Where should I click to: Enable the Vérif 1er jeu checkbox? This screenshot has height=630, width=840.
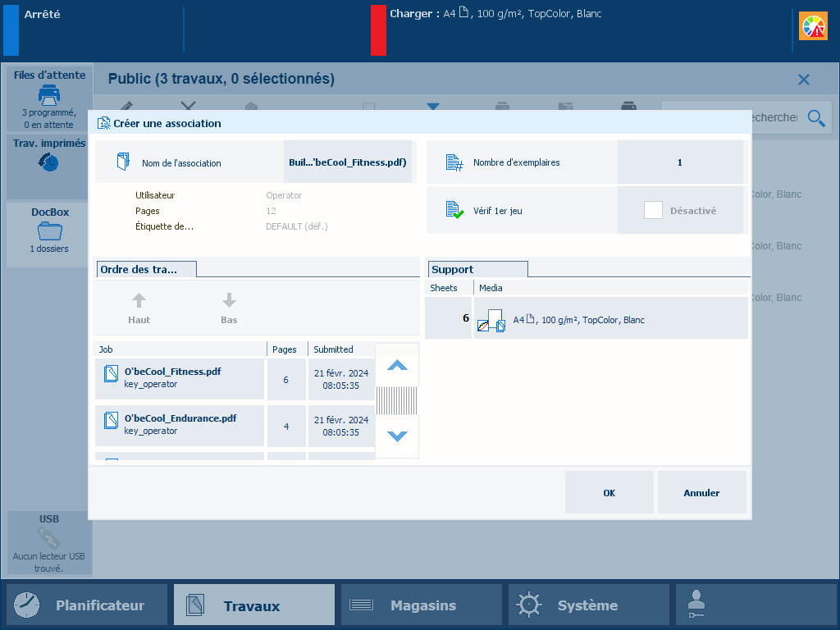653,211
